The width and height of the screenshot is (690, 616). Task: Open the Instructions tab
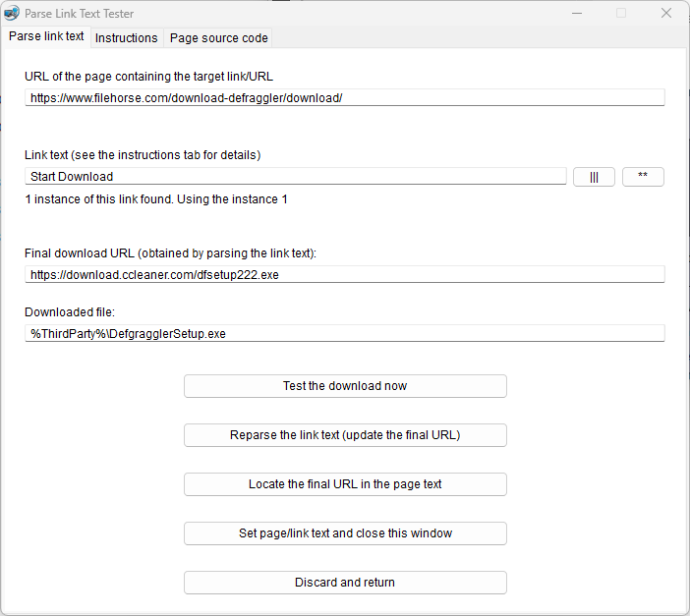pyautogui.click(x=126, y=38)
